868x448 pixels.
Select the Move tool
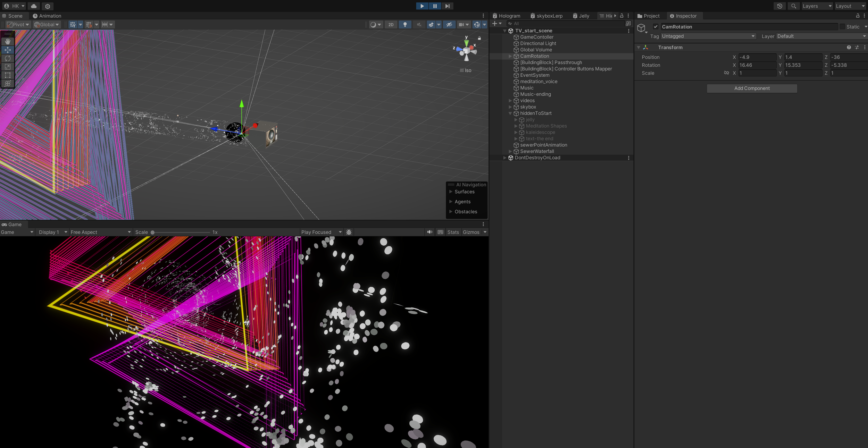[8, 50]
